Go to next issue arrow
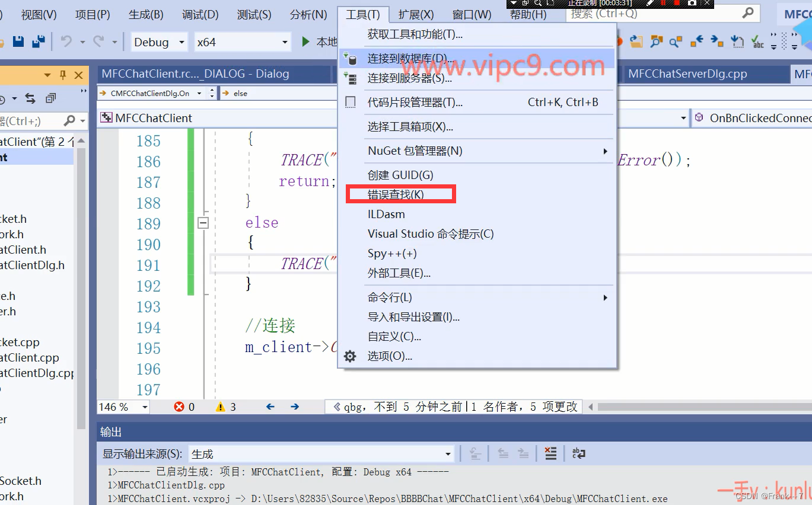Image resolution: width=812 pixels, height=505 pixels. pyautogui.click(x=295, y=407)
